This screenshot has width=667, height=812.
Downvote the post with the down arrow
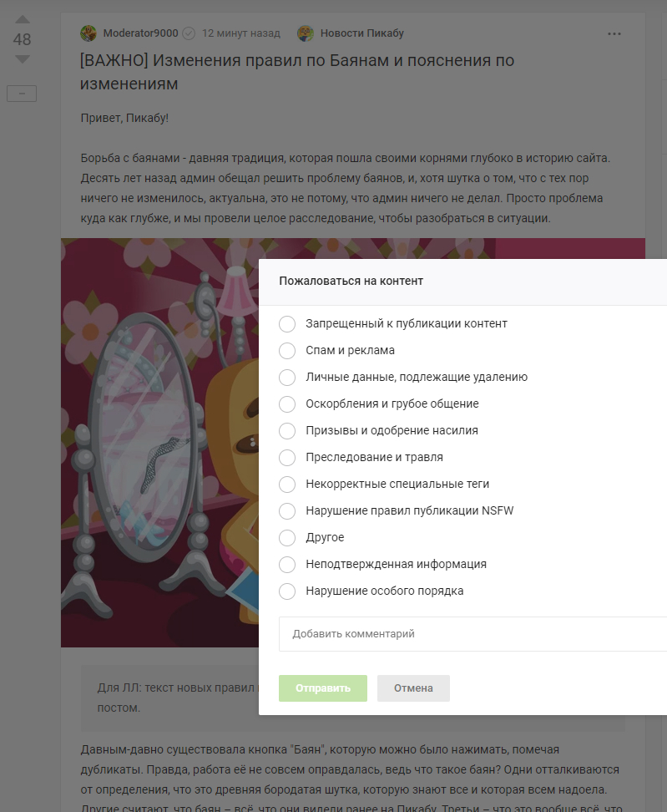click(x=23, y=59)
